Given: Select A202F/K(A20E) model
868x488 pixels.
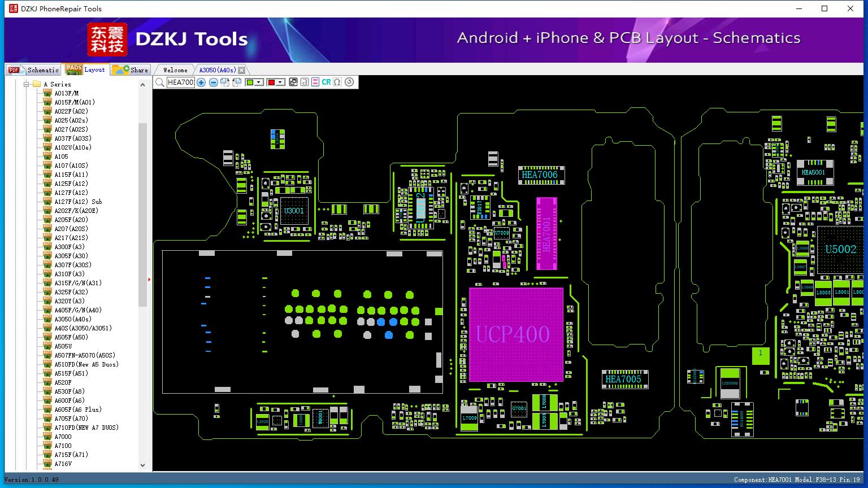Looking at the screenshot, I should [x=76, y=211].
